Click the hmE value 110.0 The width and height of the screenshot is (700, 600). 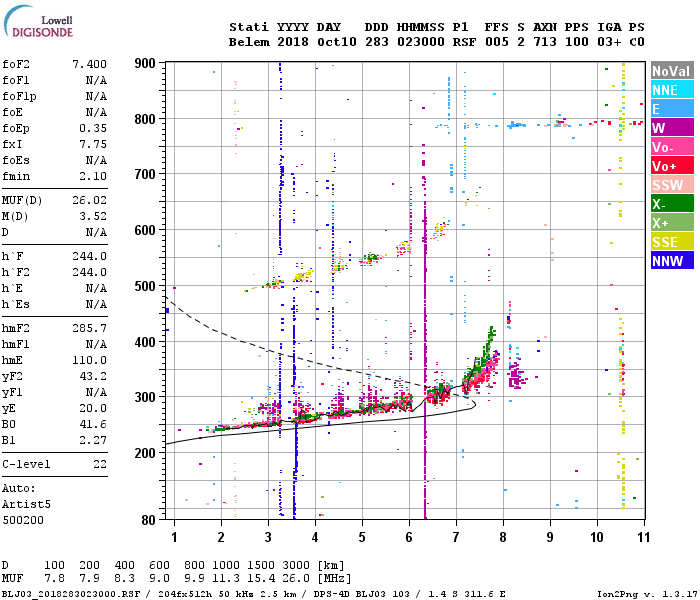click(x=89, y=360)
